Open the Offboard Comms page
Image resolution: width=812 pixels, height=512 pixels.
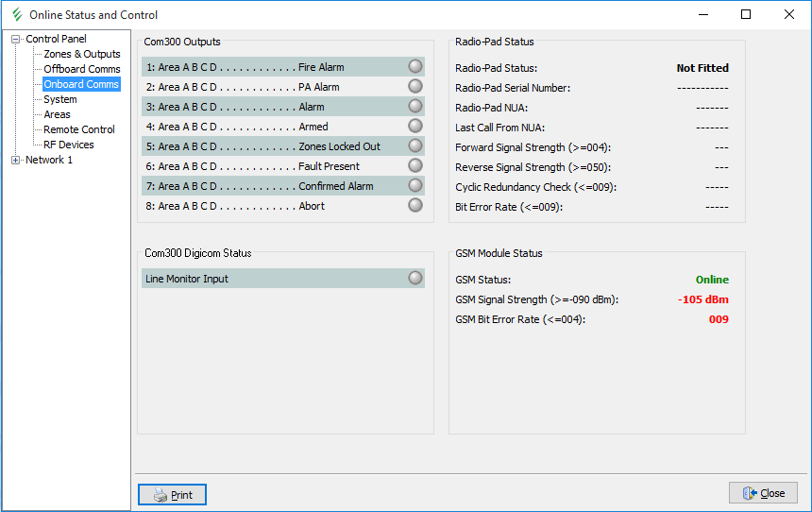(x=82, y=69)
